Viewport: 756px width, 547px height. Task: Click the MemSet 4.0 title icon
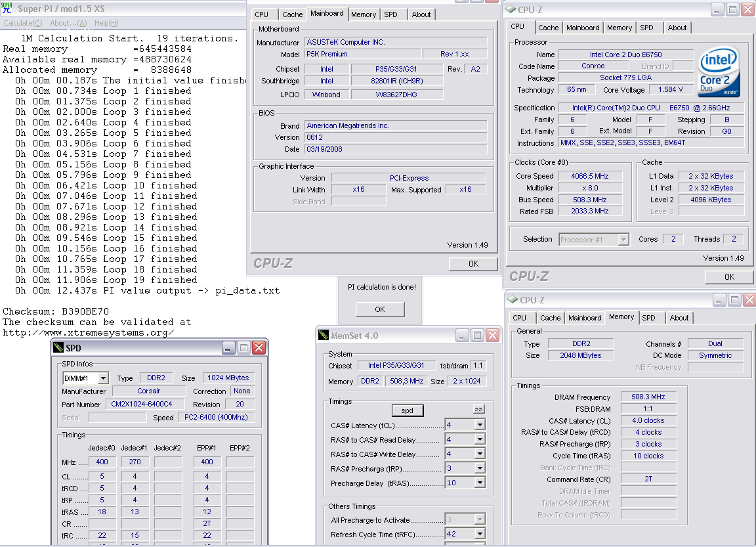click(324, 336)
